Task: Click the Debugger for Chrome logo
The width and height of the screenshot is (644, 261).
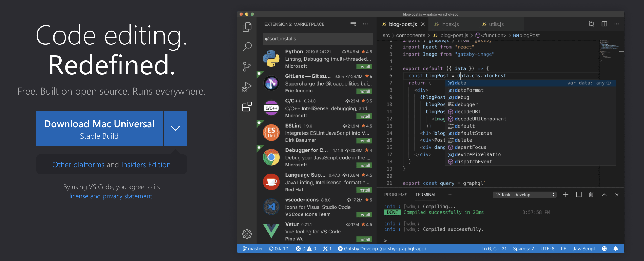Action: click(271, 157)
